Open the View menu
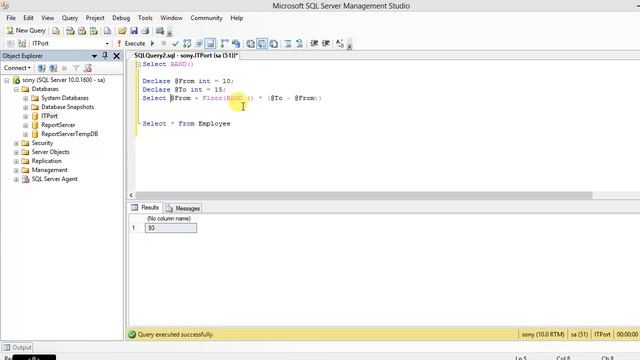 coord(47,18)
